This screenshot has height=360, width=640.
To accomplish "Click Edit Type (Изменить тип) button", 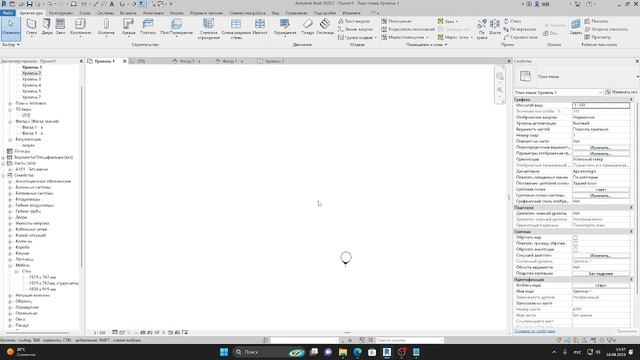I will tap(621, 92).
